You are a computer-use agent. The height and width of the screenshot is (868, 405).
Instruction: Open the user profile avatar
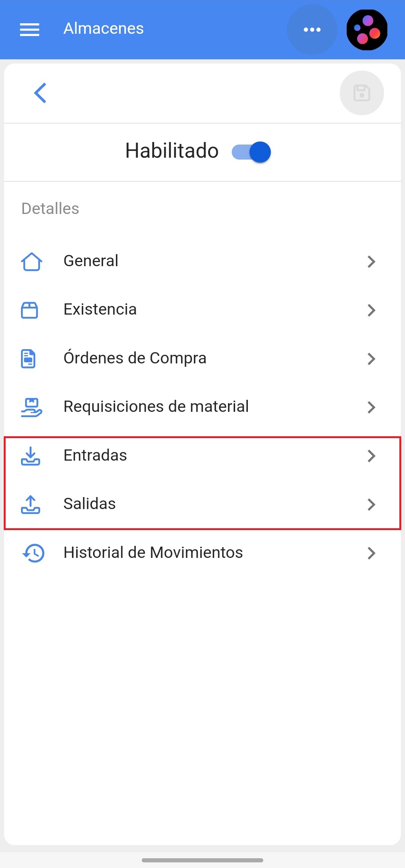point(367,30)
